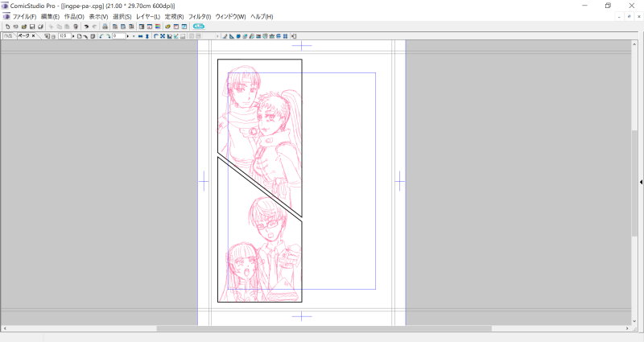Image resolution: width=644 pixels, height=342 pixels.
Task: Click the grayed Cut scissors icon
Action: tap(51, 27)
